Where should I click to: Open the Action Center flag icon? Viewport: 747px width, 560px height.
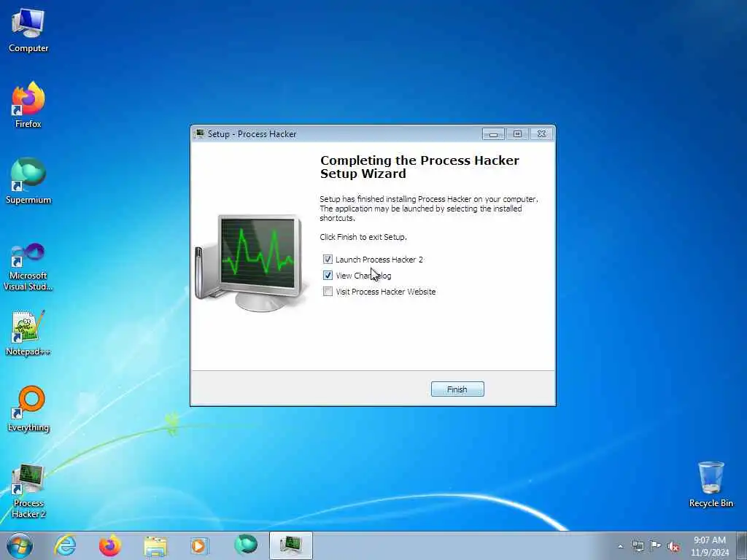[656, 546]
